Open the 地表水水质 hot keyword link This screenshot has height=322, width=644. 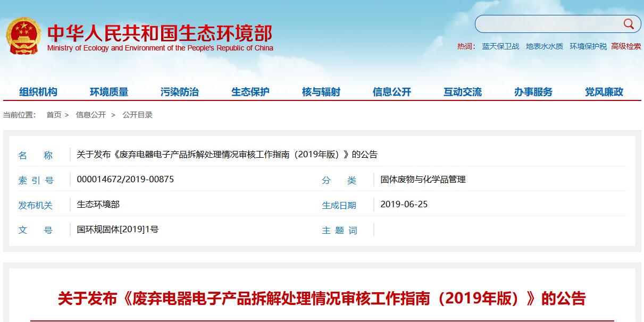(544, 46)
